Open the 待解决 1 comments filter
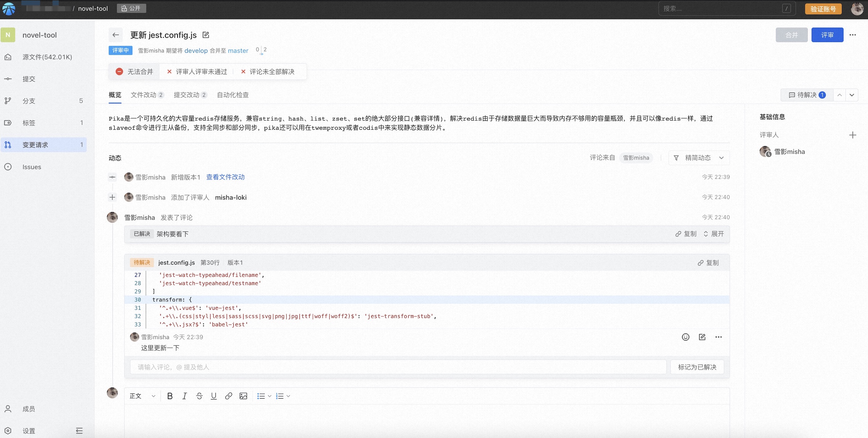 point(807,95)
